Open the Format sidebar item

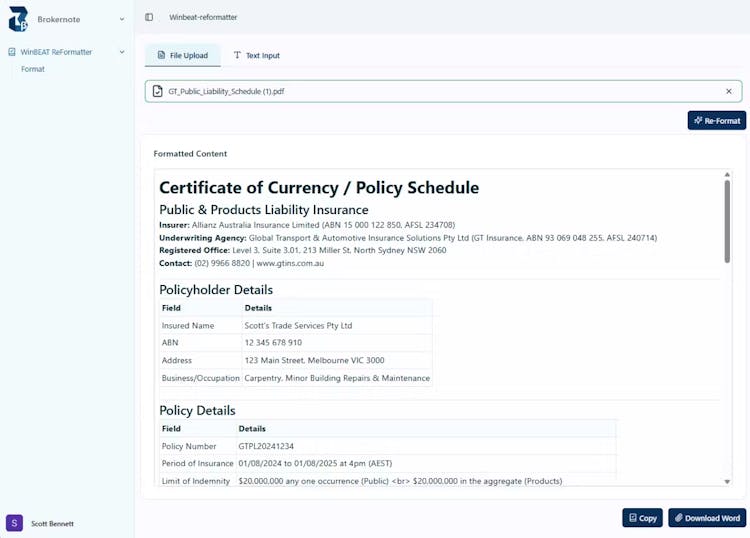[x=33, y=69]
